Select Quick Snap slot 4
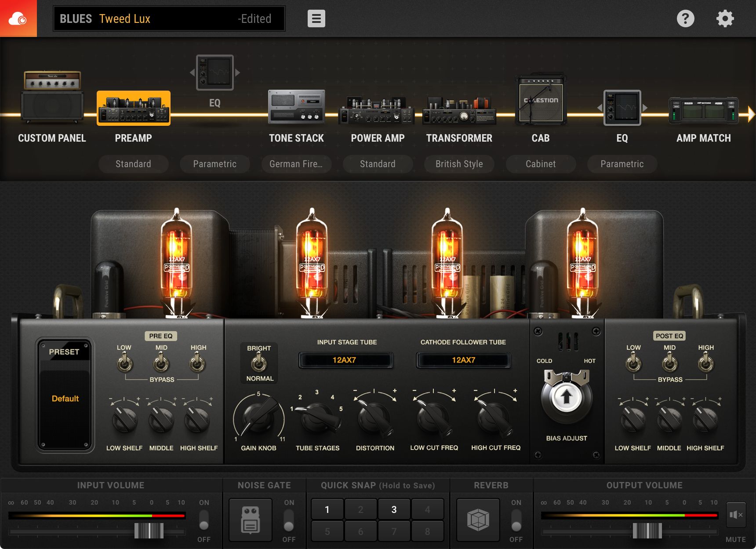The width and height of the screenshot is (756, 549). coord(427,509)
